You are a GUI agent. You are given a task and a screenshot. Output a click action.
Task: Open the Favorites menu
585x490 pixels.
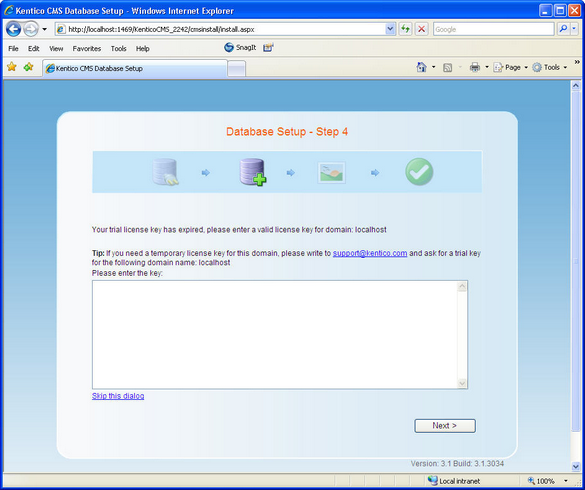tap(87, 49)
